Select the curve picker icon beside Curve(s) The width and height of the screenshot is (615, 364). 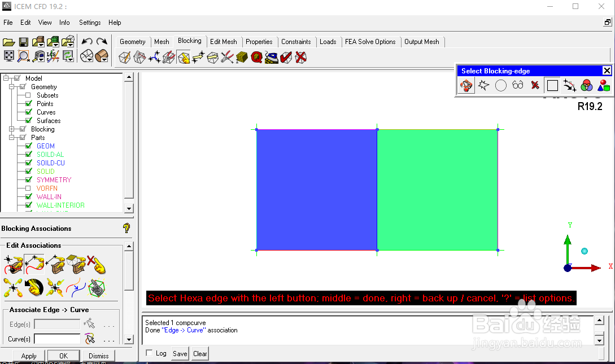pyautogui.click(x=90, y=339)
